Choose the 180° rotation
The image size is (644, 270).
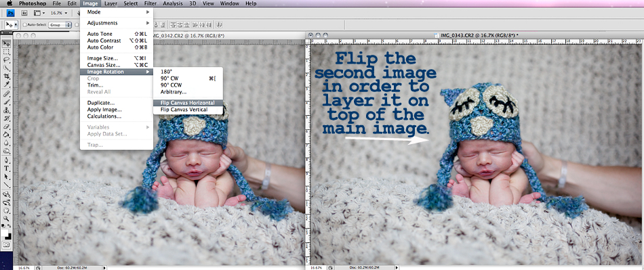188,72
